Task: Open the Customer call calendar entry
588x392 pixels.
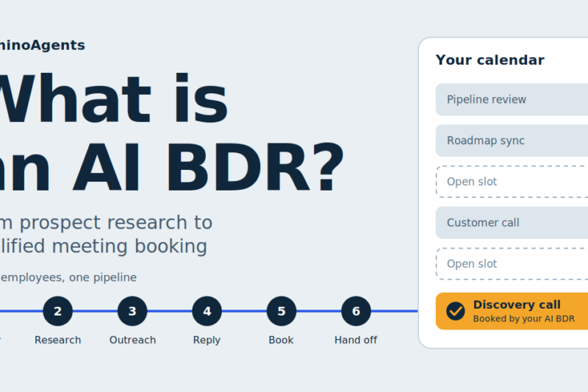Action: [512, 223]
